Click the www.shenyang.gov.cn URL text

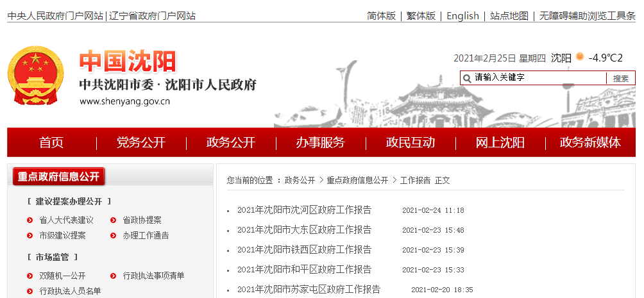125,101
